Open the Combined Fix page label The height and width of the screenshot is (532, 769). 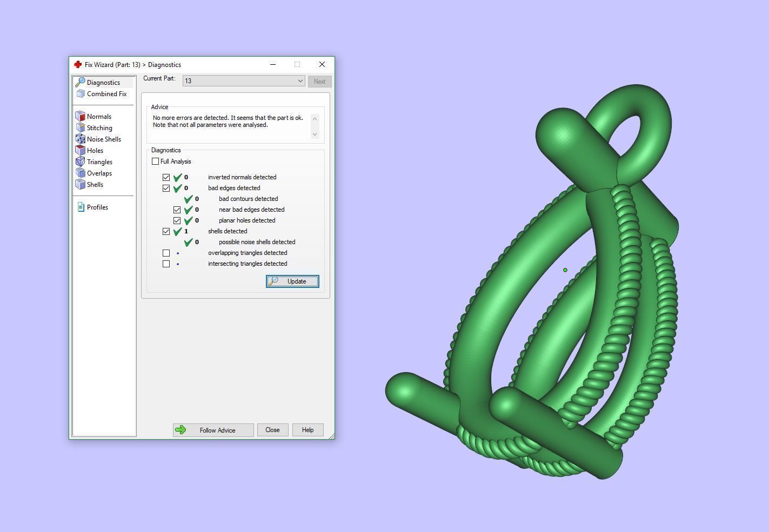click(106, 94)
